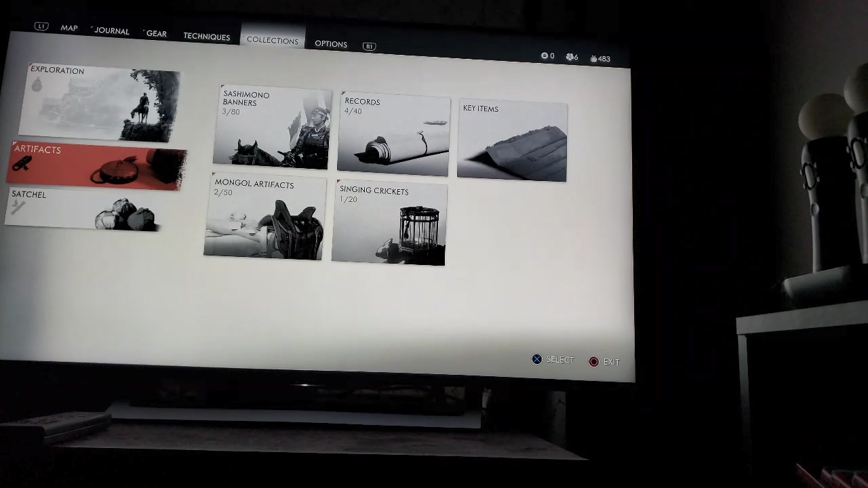This screenshot has width=868, height=488.
Task: Click the cross Select button icon
Action: coord(537,359)
